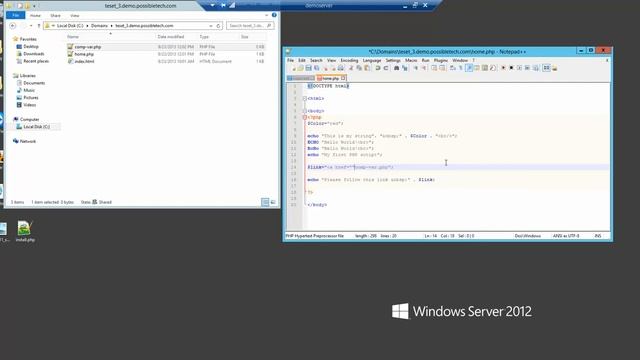Open the File menu in Notepad++

pyautogui.click(x=290, y=60)
